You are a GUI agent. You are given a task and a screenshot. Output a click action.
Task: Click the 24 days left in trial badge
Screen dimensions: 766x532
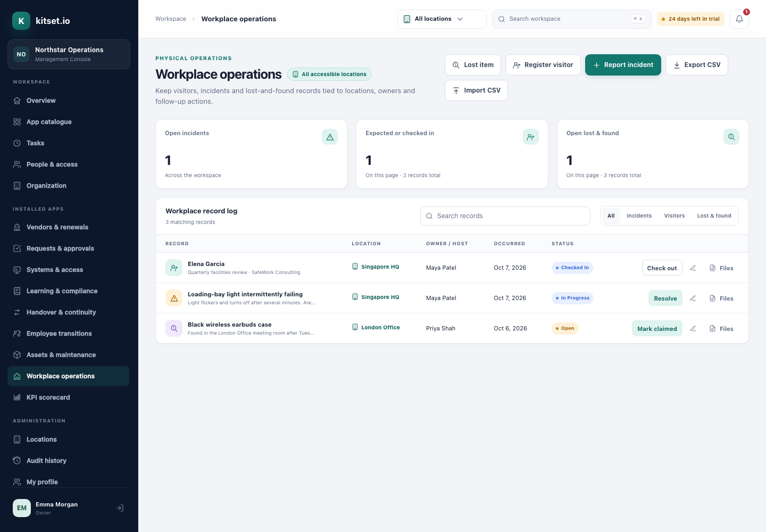(690, 19)
